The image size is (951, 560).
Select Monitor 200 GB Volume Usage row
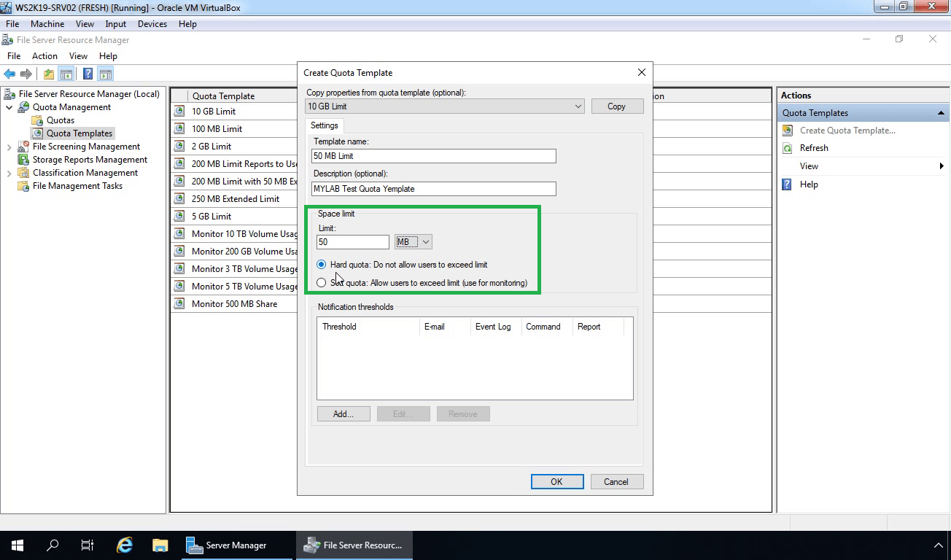pyautogui.click(x=235, y=252)
